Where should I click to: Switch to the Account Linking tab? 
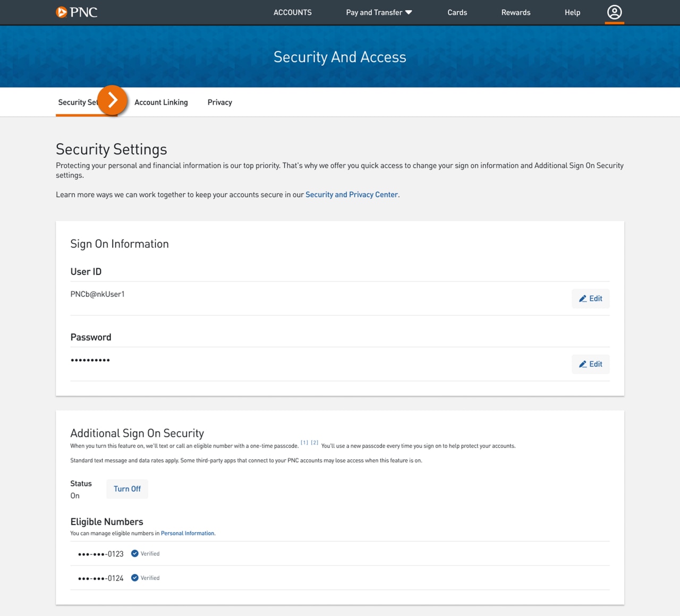(x=161, y=102)
